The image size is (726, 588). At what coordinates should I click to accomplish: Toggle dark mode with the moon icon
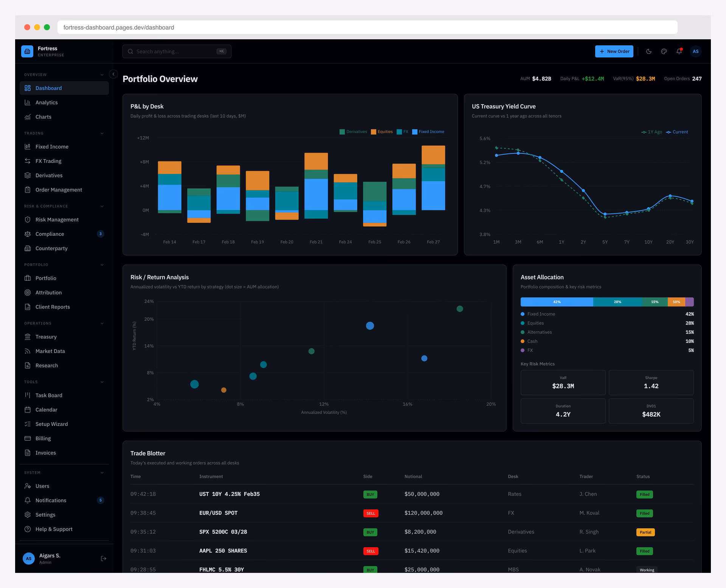coord(649,51)
